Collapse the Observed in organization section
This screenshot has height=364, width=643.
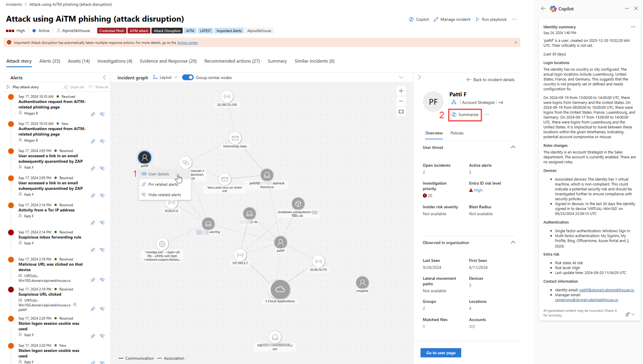pos(513,242)
